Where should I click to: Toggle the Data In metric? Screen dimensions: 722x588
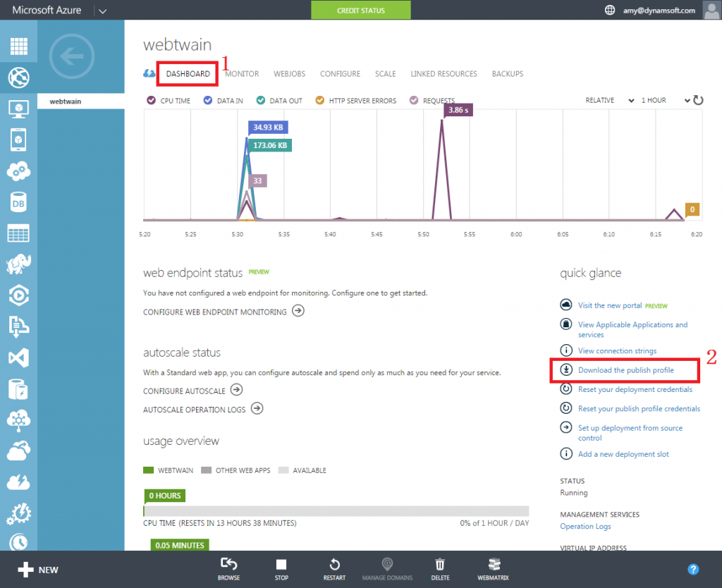click(x=208, y=101)
